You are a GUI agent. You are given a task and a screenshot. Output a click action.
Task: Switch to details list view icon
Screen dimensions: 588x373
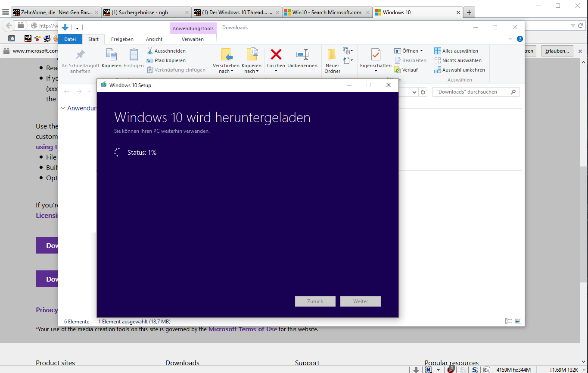click(x=509, y=321)
